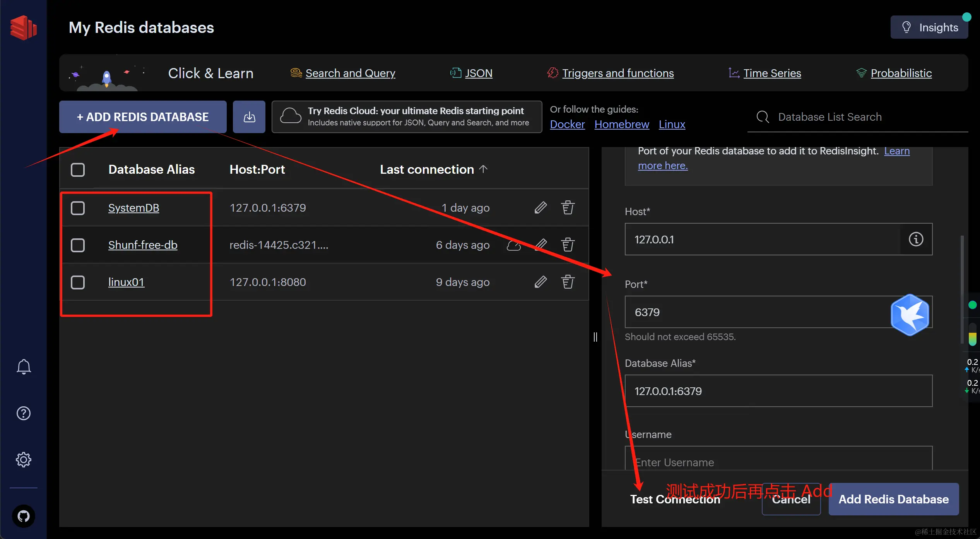Open settings gear in the sidebar
Screen dimensions: 980x539
point(24,460)
